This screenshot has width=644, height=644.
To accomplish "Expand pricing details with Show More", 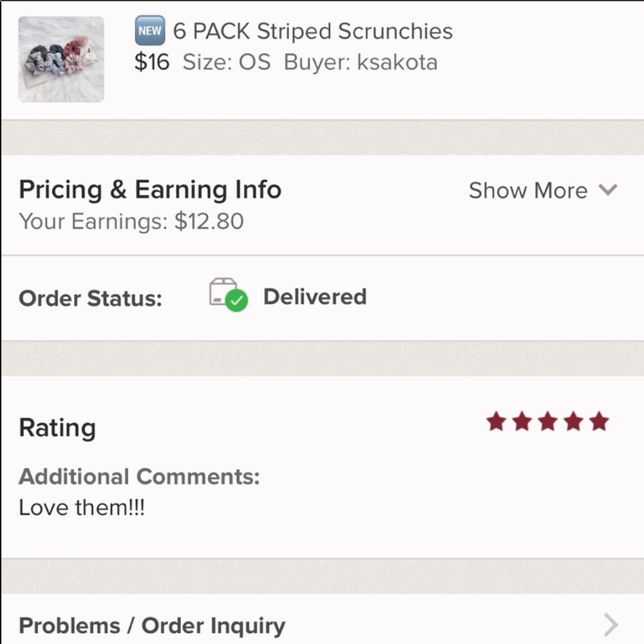I will pos(543,191).
